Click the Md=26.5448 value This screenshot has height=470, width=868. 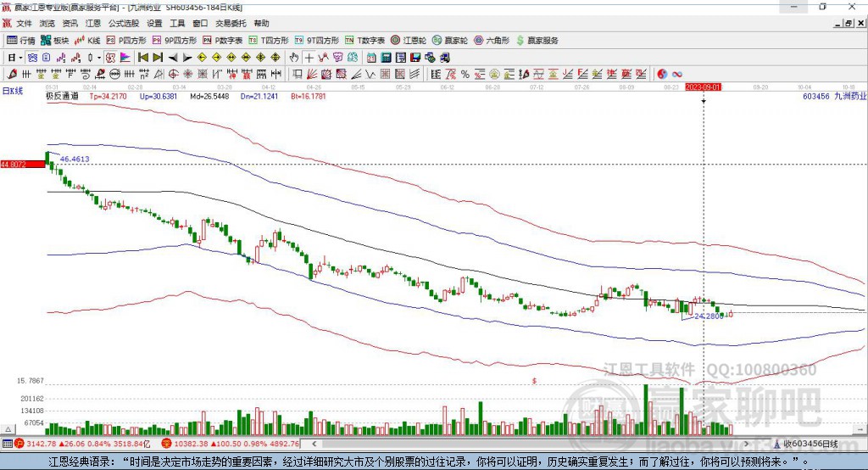(x=209, y=97)
